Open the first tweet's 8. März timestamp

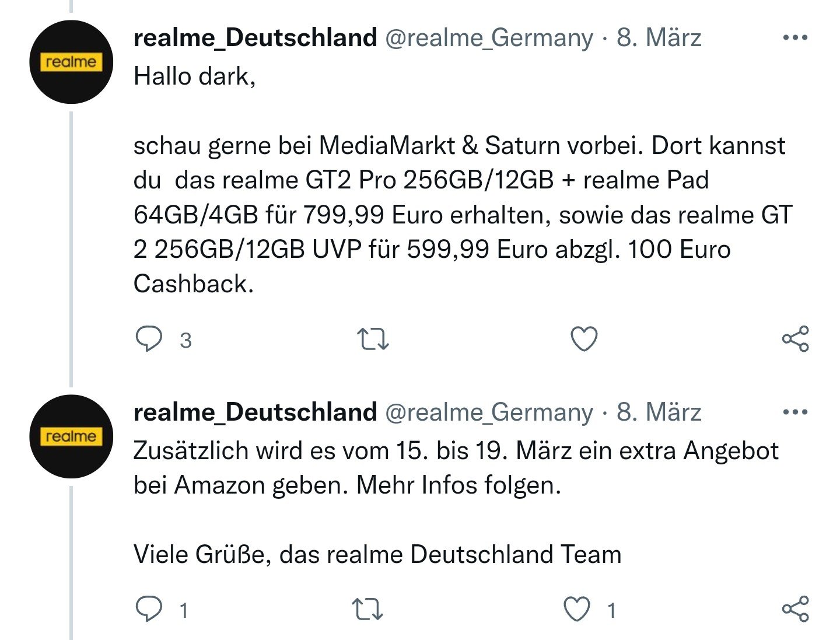point(659,38)
